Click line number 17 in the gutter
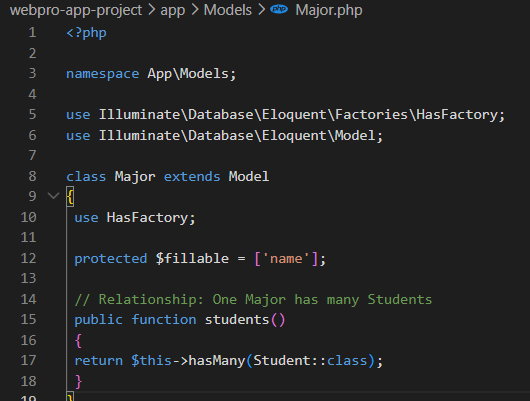 click(28, 360)
